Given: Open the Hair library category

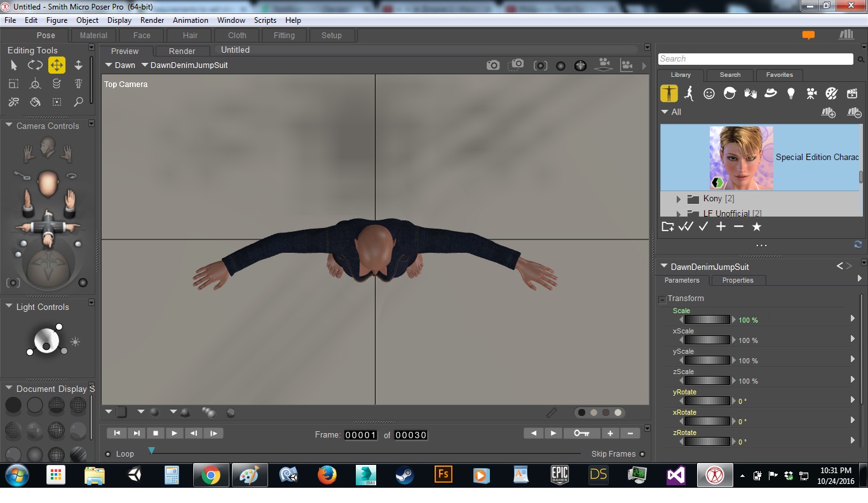Looking at the screenshot, I should pyautogui.click(x=729, y=94).
